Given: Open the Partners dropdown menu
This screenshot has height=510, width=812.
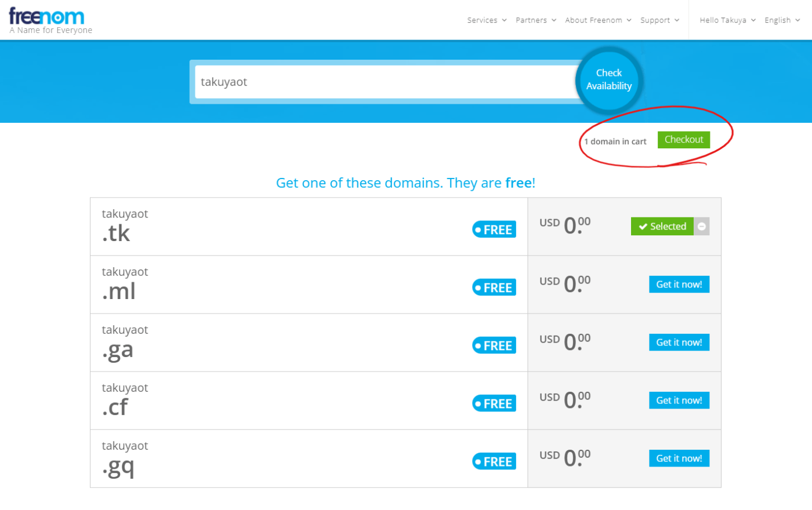Looking at the screenshot, I should pos(536,20).
